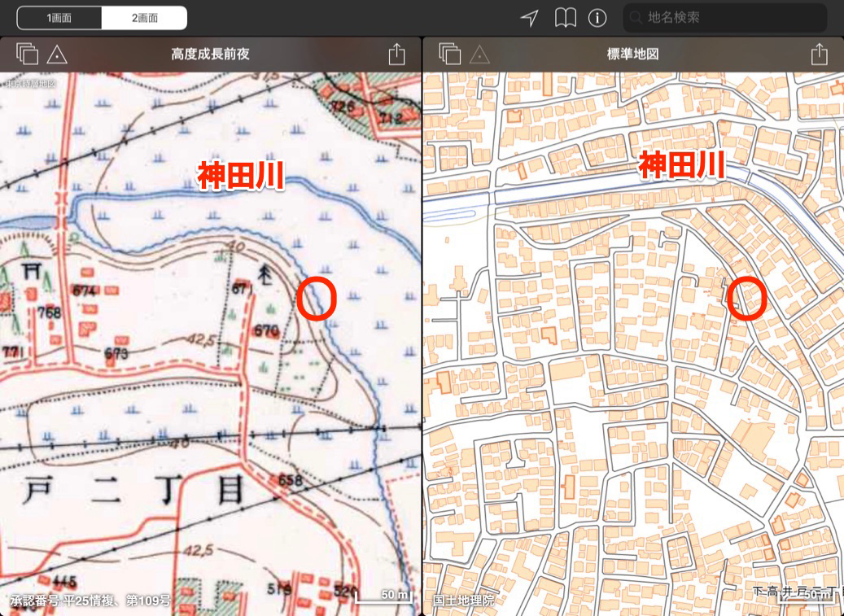This screenshot has width=844, height=616.
Task: Open layers icon in left map pane
Action: point(27,55)
